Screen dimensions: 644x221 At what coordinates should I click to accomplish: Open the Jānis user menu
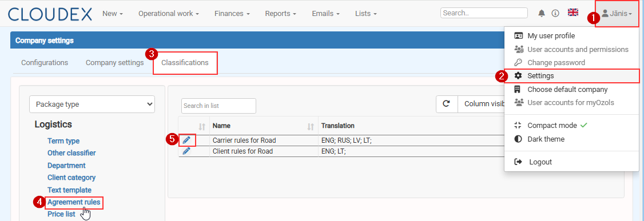pyautogui.click(x=617, y=14)
